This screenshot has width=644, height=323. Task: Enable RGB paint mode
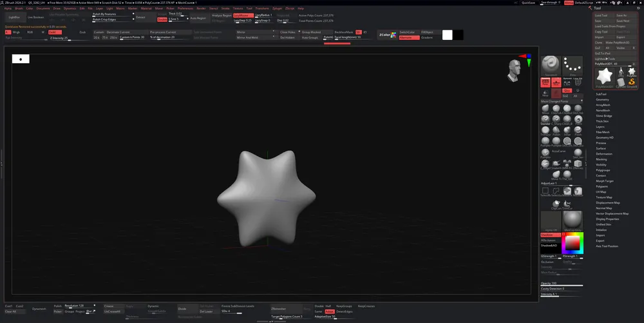click(x=30, y=32)
